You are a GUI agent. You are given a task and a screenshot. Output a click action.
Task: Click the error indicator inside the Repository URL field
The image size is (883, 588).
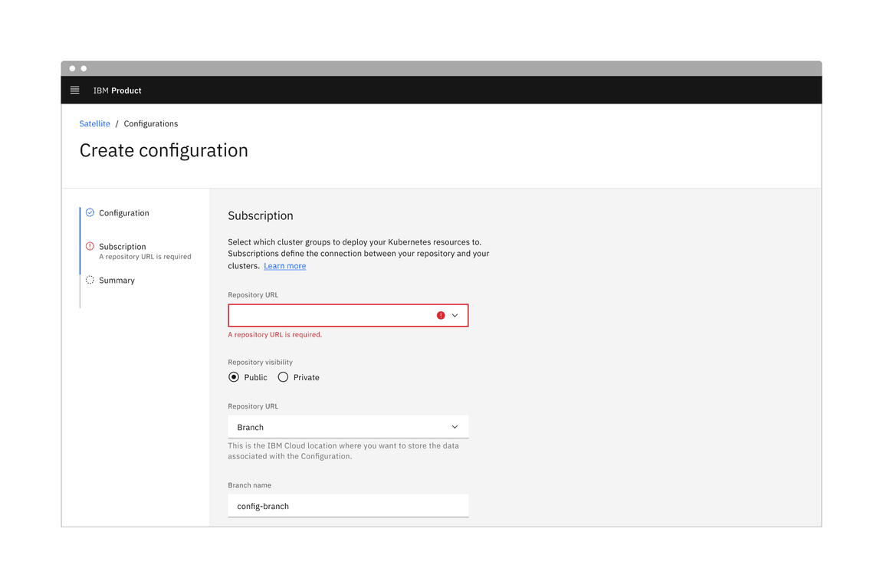[x=440, y=314]
